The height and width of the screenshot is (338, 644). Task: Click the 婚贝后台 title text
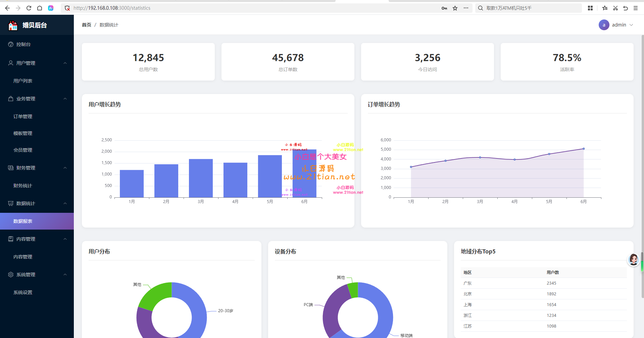coord(35,25)
